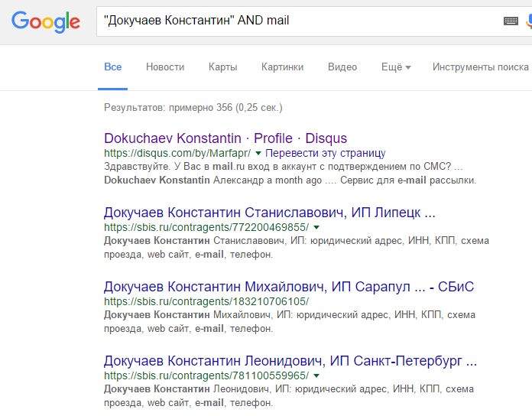Select the Видео tab
Image resolution: width=532 pixels, height=416 pixels.
342,67
